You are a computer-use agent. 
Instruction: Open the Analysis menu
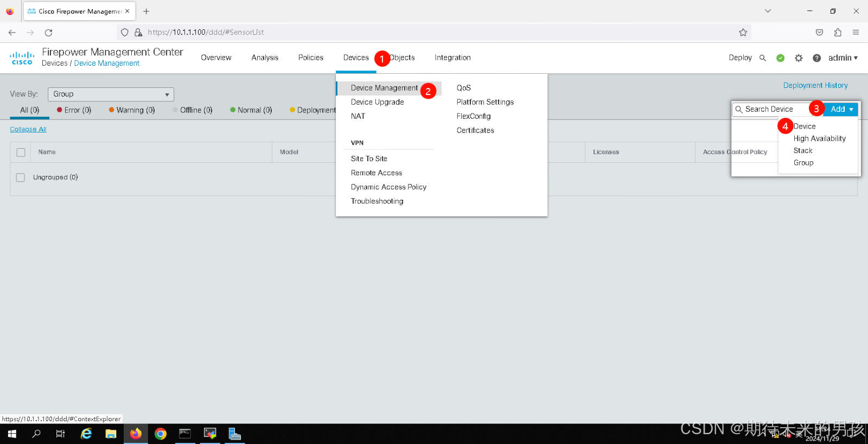pos(265,58)
